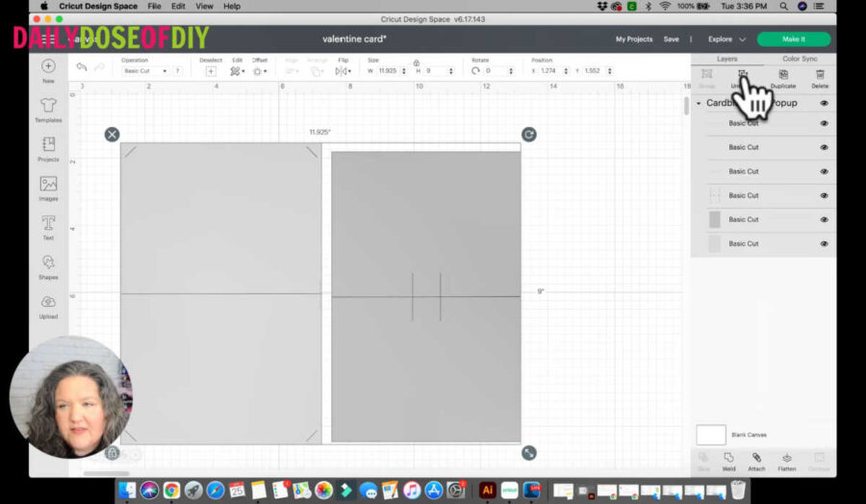
Task: Click the lock handle on selection
Action: 113,453
